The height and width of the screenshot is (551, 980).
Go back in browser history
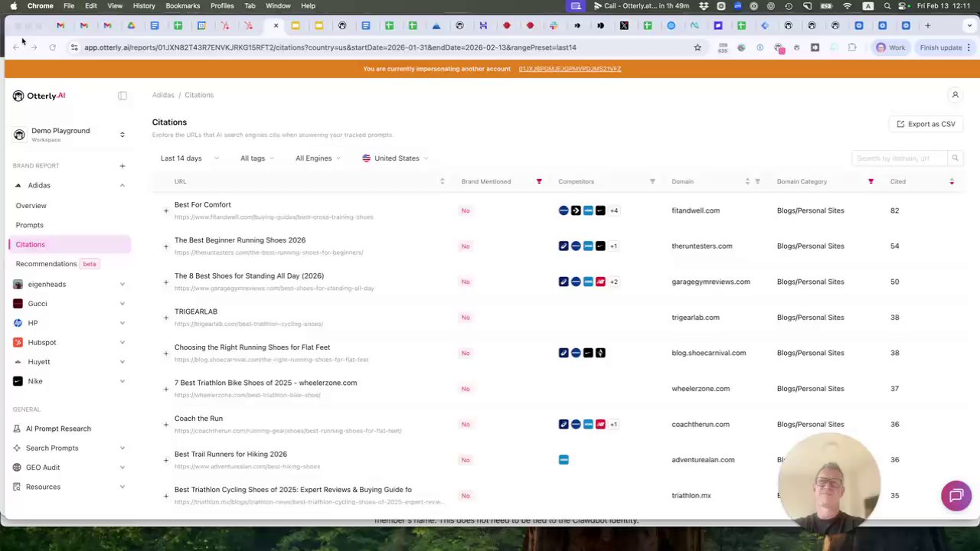(16, 47)
